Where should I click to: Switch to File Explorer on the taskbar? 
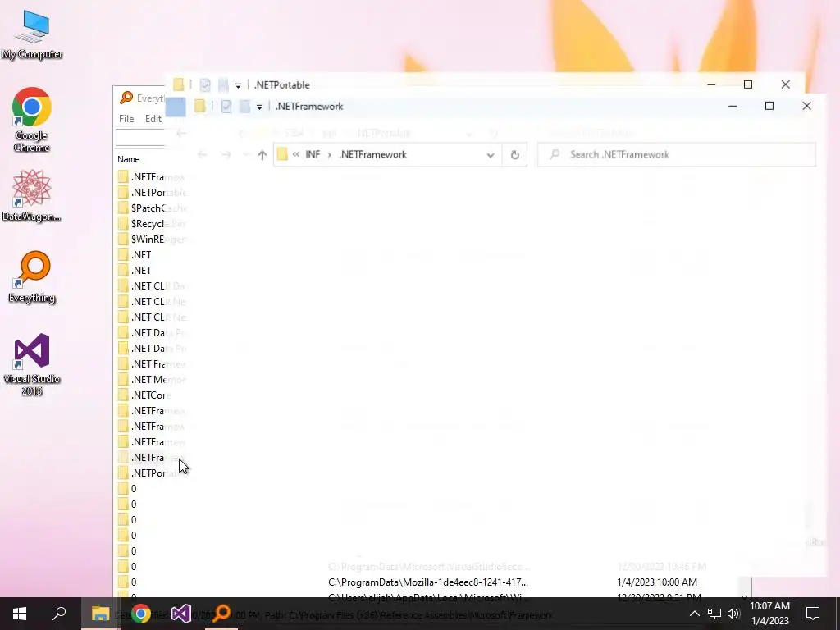pyautogui.click(x=100, y=614)
